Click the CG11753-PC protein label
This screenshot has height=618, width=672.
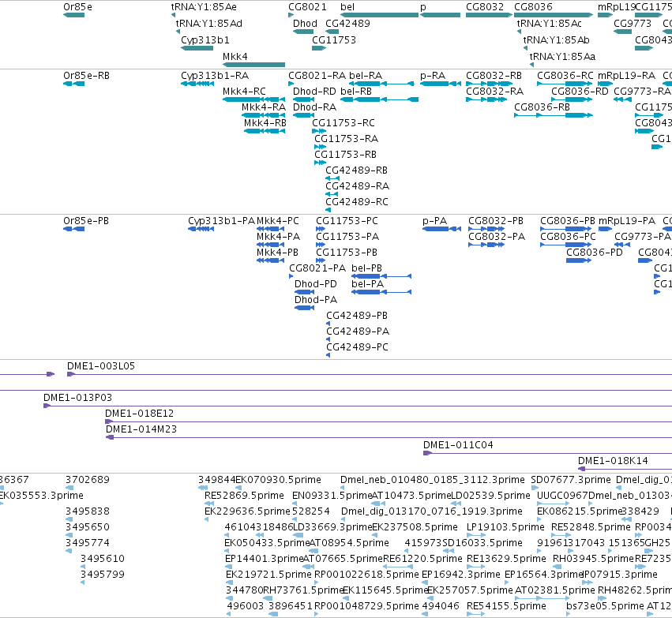(347, 221)
